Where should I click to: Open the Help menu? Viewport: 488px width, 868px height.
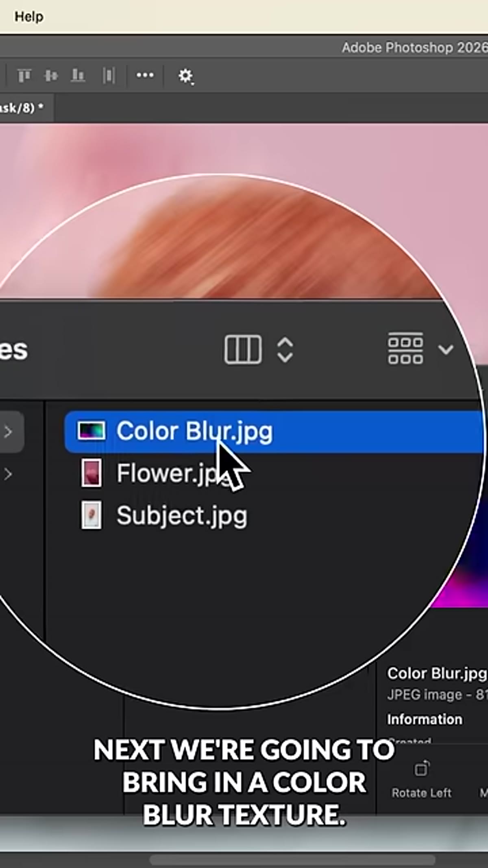coord(29,17)
